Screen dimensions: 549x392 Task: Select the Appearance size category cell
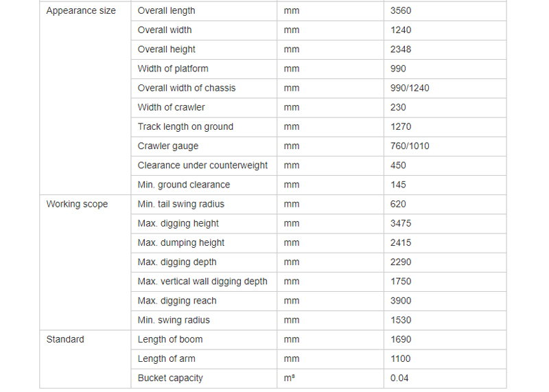pyautogui.click(x=85, y=97)
